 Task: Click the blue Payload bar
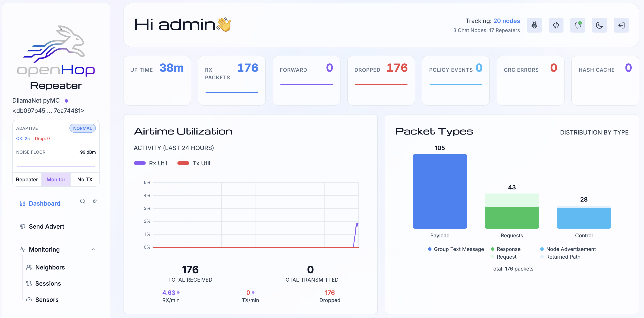(440, 191)
